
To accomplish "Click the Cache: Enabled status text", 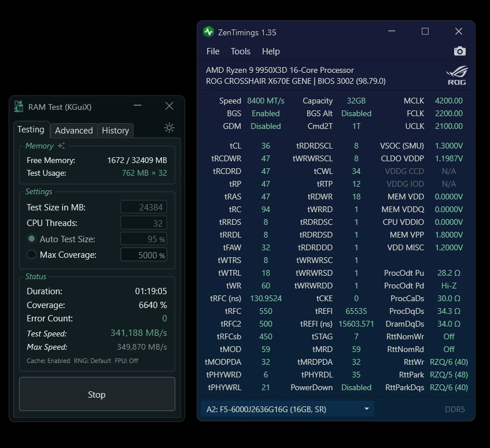I will click(x=48, y=361).
